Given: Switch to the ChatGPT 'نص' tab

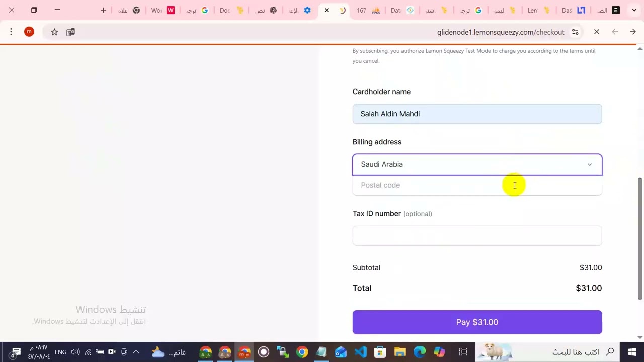Looking at the screenshot, I should click(266, 10).
